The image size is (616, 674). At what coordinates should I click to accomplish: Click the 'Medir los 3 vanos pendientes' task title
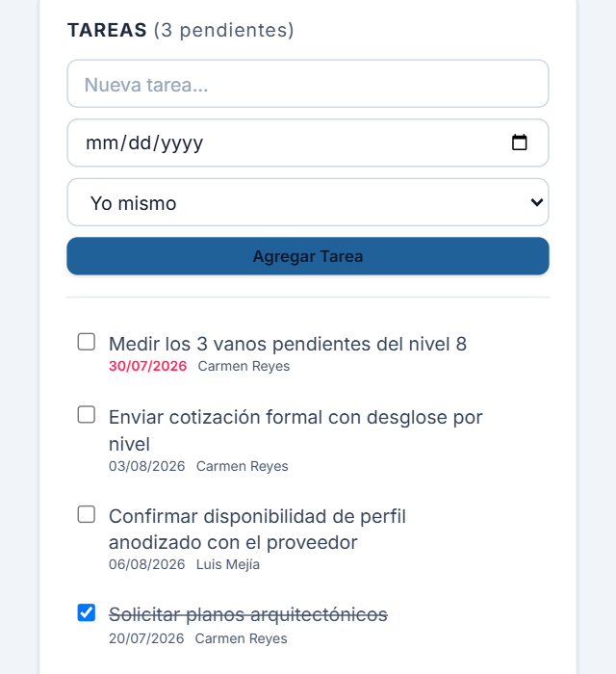tap(288, 344)
